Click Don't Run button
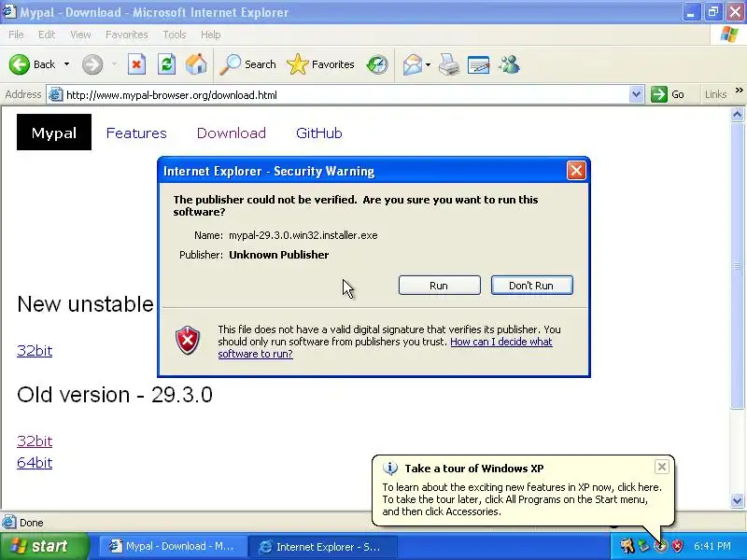This screenshot has width=747, height=560. tap(531, 286)
